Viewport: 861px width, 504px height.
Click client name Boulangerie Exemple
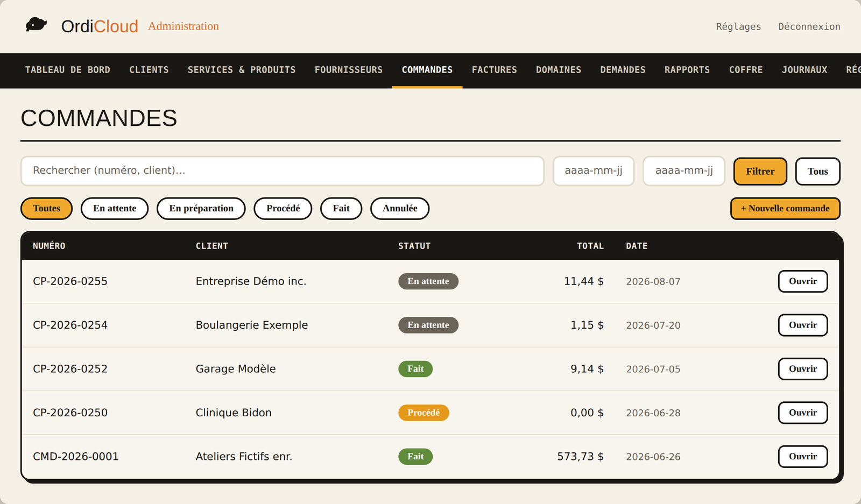pos(252,325)
